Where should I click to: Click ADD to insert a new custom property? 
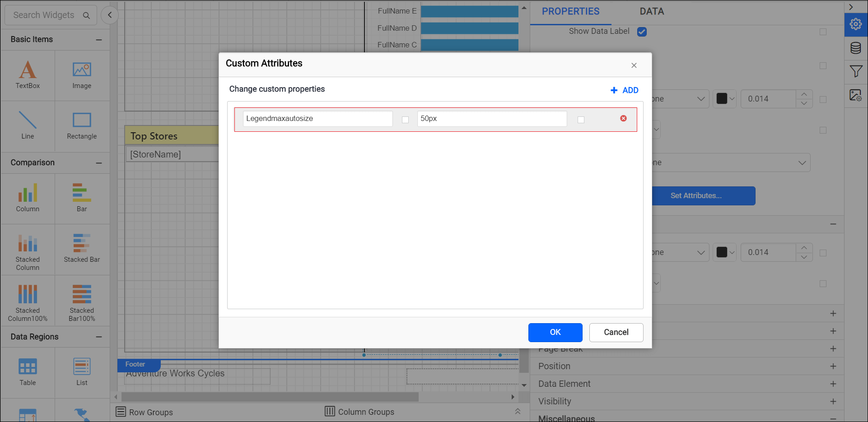coord(624,90)
